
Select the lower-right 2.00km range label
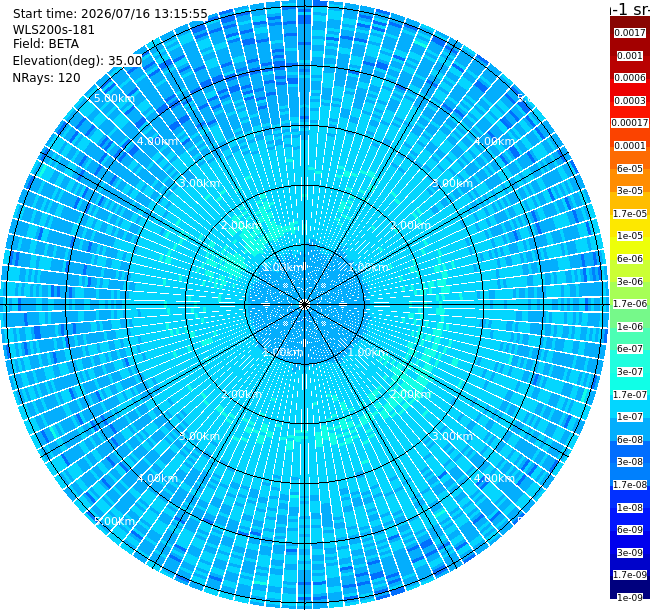point(410,394)
